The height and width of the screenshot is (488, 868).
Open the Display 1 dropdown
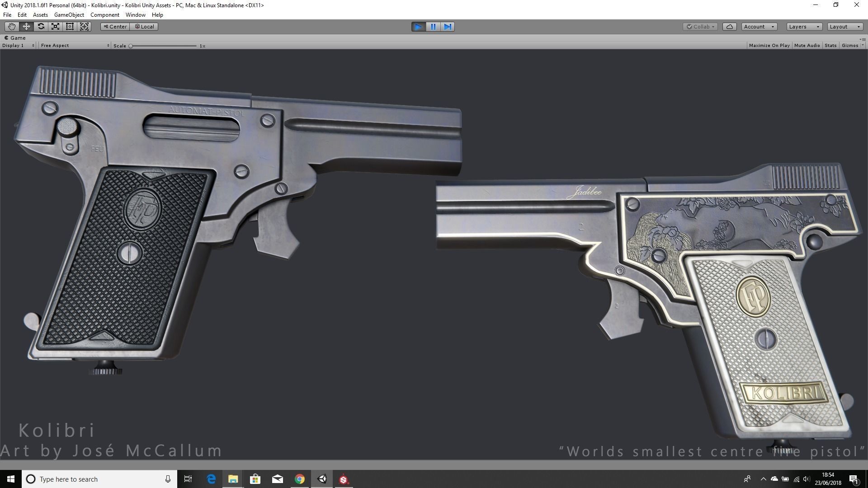pos(18,46)
